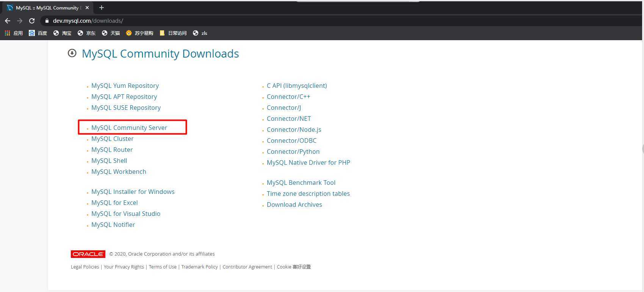Open MySQL Community Server link

point(129,128)
